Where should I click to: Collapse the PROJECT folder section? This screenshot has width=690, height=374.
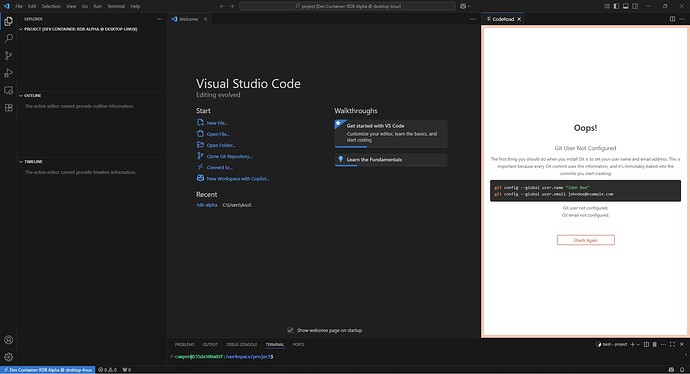click(x=21, y=29)
